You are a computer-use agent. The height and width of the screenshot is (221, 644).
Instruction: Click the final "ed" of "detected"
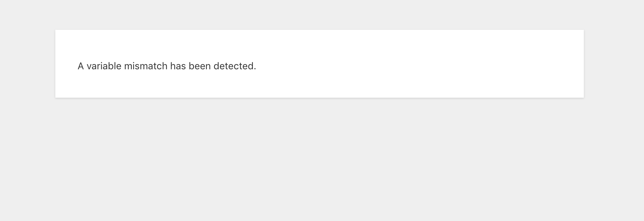[x=248, y=66]
